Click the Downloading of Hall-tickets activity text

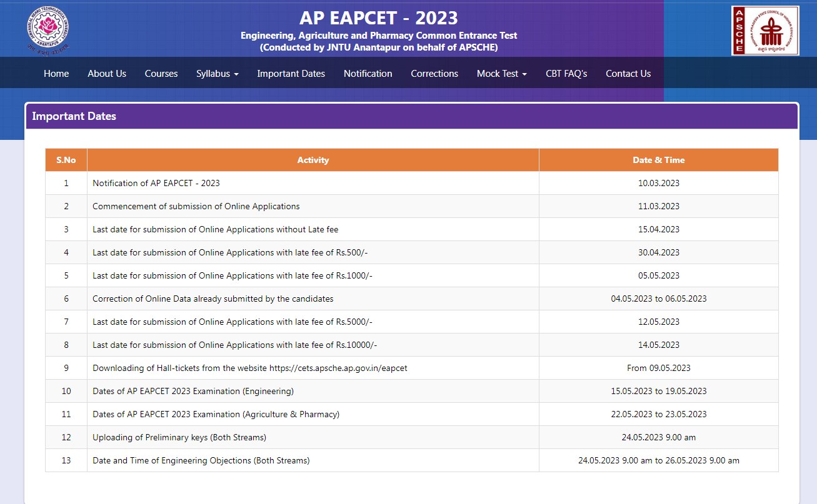point(250,368)
